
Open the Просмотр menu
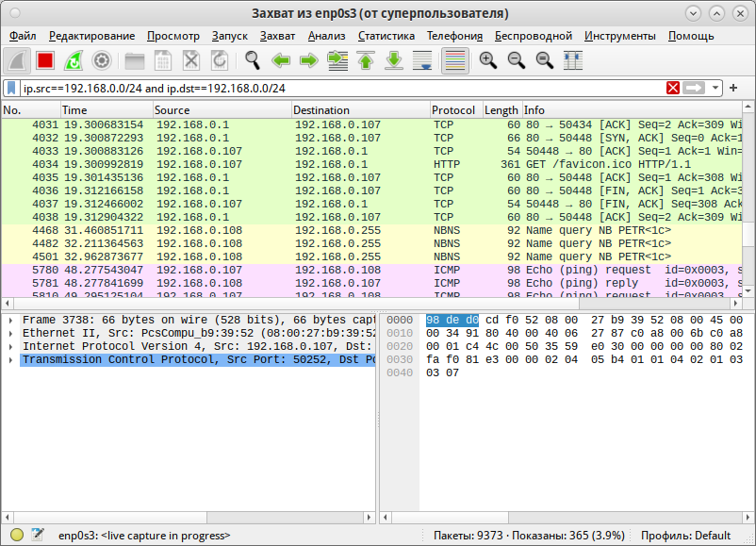[x=173, y=36]
